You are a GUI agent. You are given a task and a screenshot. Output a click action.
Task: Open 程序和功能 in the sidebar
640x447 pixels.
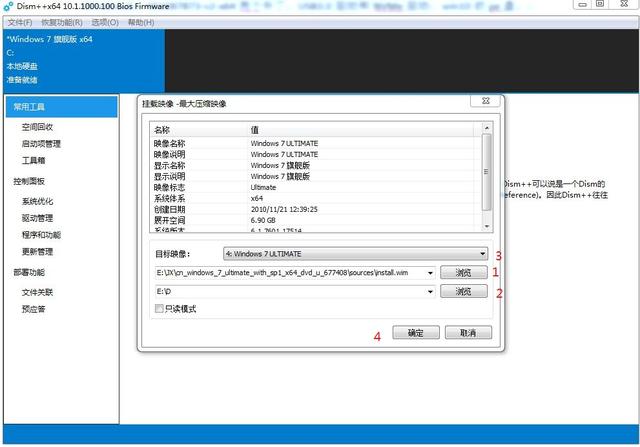click(x=41, y=235)
